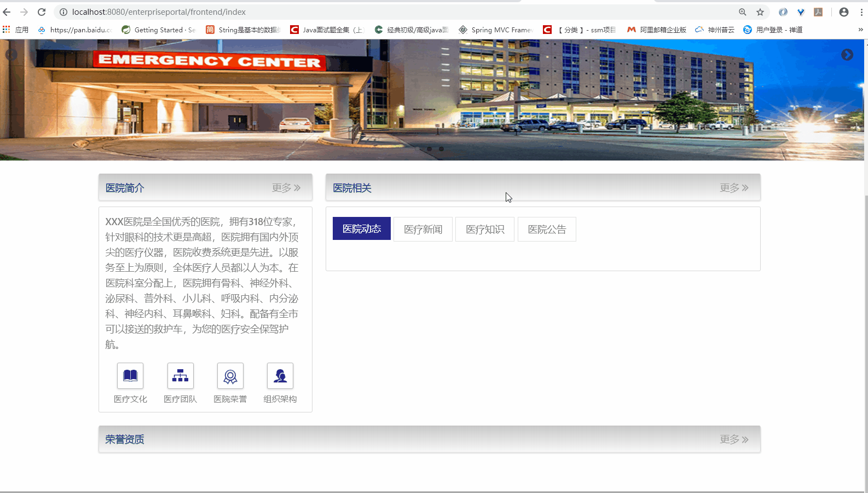Open the pan.baidu.com bookmark

(74, 30)
